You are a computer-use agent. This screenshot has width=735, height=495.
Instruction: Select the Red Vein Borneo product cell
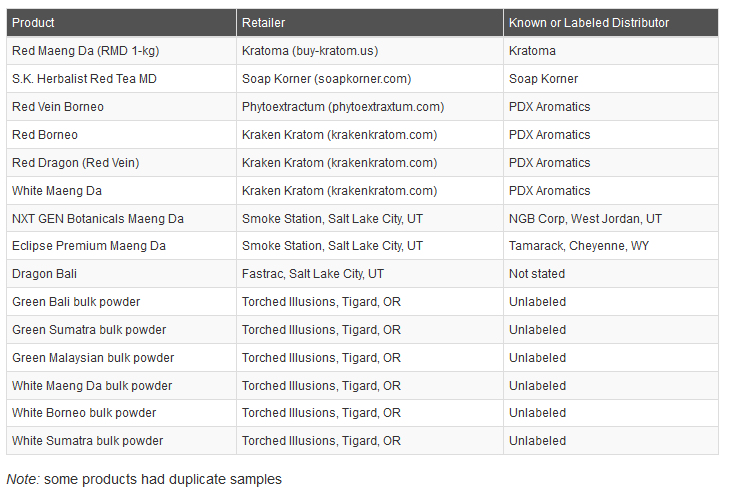click(58, 107)
